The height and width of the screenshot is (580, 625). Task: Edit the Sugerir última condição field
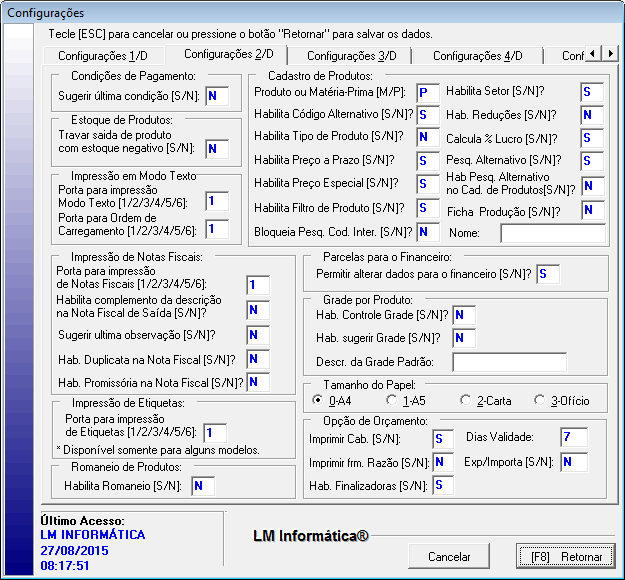(216, 96)
